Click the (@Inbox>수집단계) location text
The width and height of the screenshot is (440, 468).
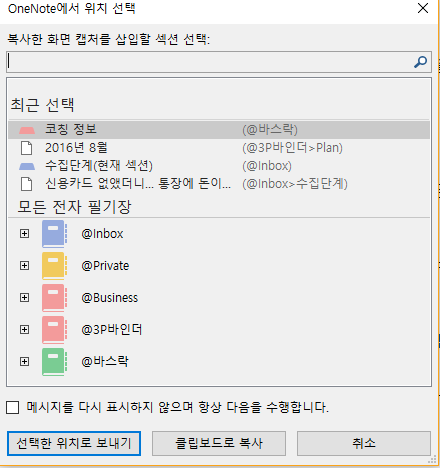(x=295, y=184)
